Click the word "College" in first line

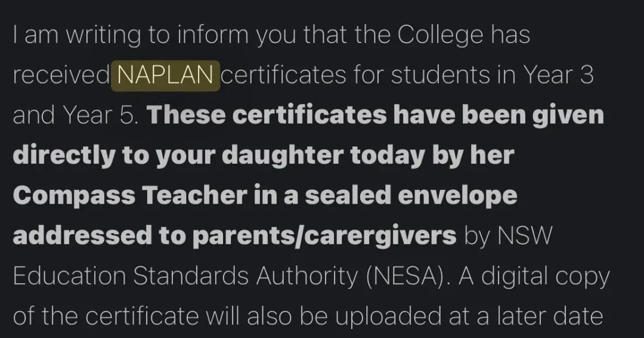(x=441, y=35)
